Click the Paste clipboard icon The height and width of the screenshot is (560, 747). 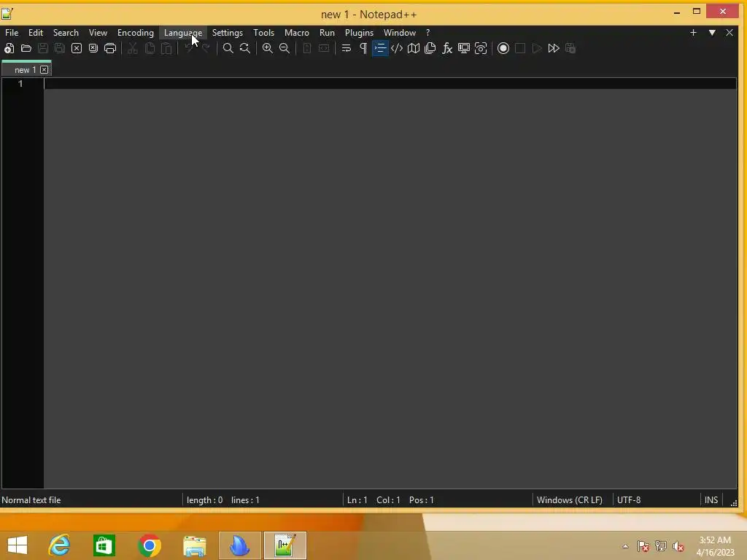(166, 48)
